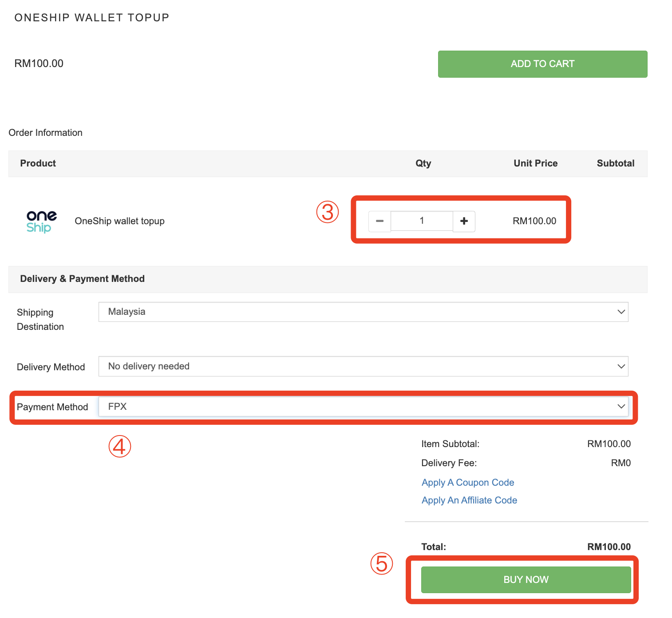Click the Order Information label
Screen dimensions: 672x618
(46, 133)
